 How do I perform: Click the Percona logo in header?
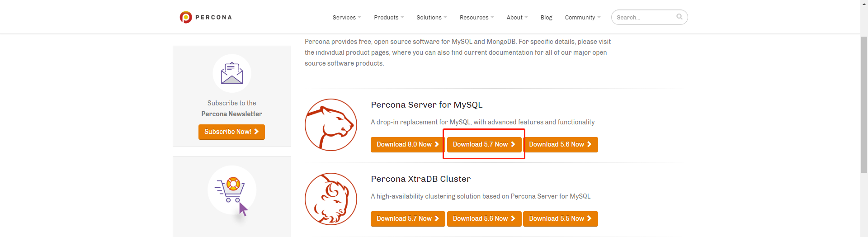click(x=206, y=17)
